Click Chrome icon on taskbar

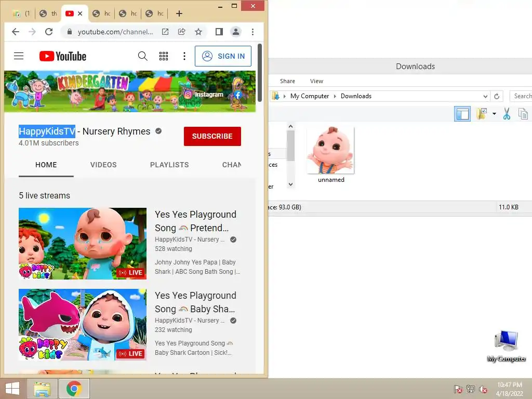pos(74,389)
